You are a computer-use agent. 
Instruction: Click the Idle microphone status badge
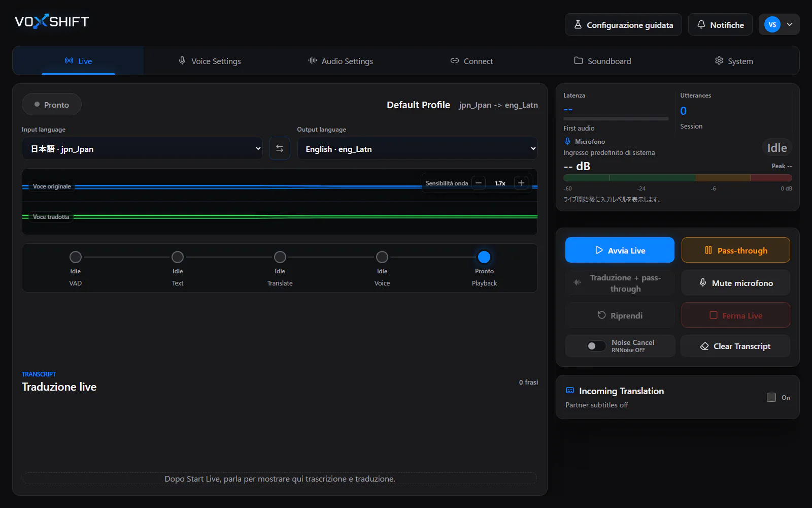777,148
